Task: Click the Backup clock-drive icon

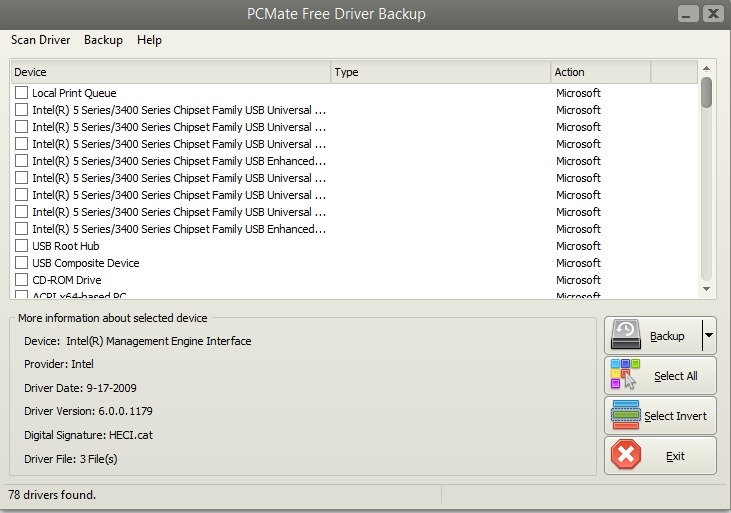Action: (x=626, y=336)
